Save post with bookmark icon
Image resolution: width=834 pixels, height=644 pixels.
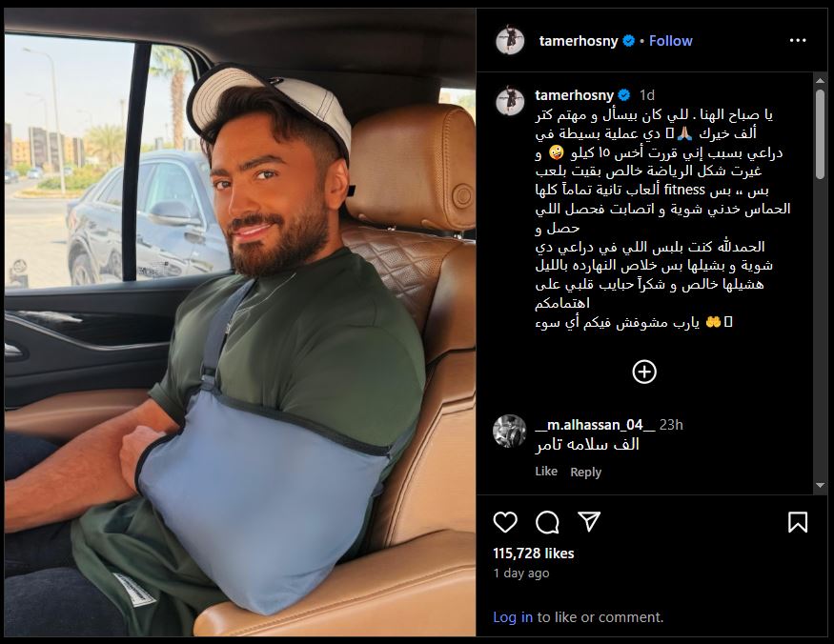797,522
